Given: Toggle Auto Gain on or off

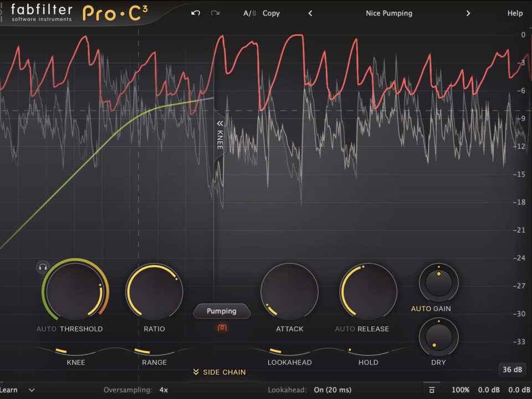Looking at the screenshot, I should (421, 309).
